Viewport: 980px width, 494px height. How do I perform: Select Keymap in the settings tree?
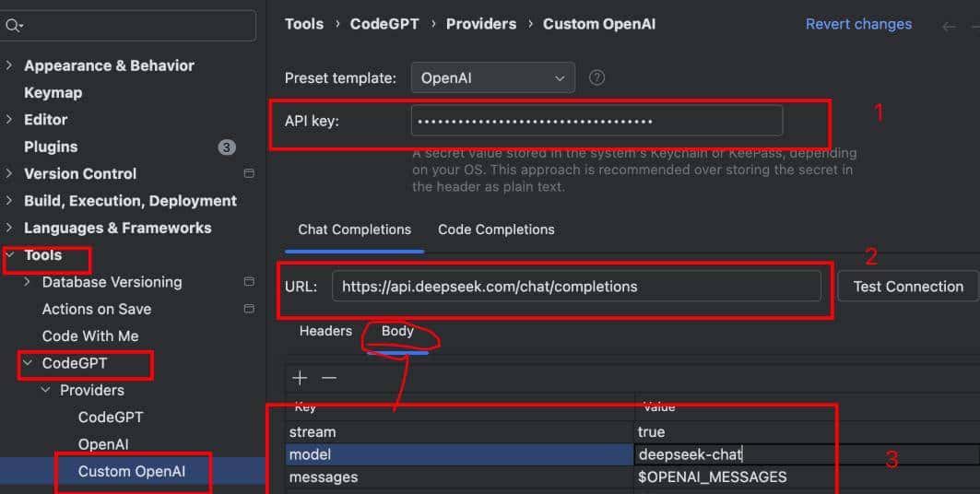point(53,92)
